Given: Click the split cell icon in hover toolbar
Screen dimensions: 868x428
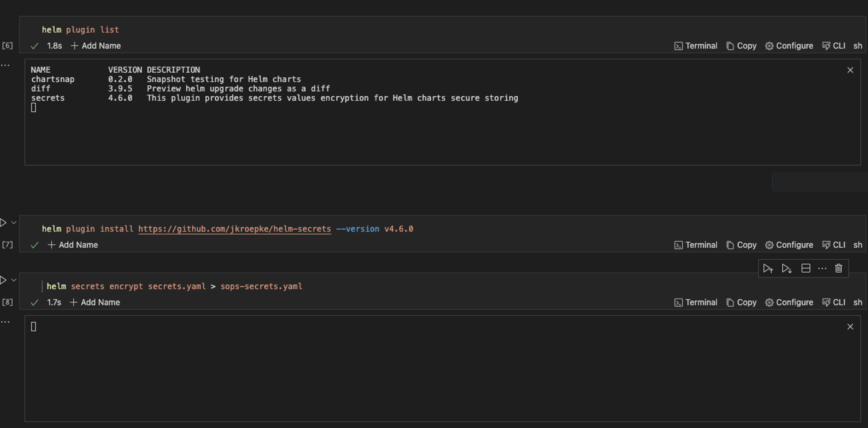Looking at the screenshot, I should click(805, 268).
